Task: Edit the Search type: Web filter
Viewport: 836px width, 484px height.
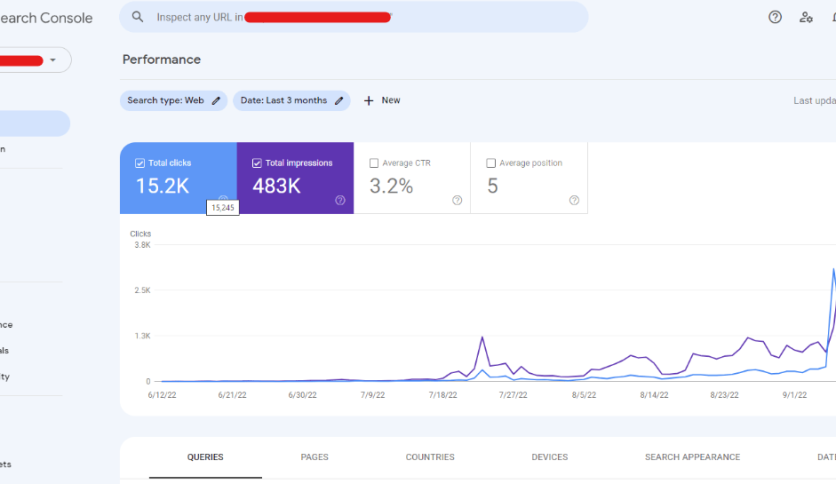Action: tap(173, 101)
